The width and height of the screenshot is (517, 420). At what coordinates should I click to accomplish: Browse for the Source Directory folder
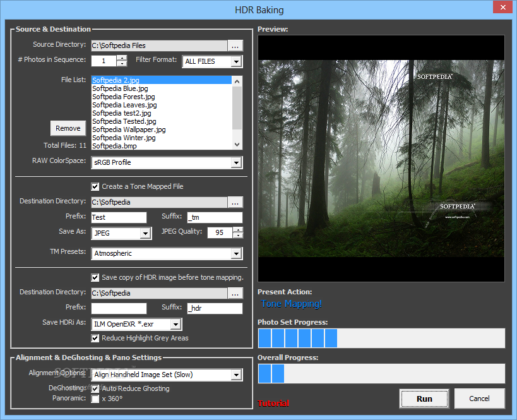point(235,46)
